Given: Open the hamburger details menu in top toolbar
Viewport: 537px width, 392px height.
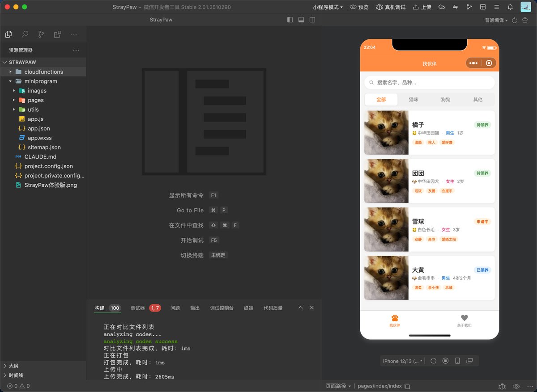Looking at the screenshot, I should (x=496, y=7).
